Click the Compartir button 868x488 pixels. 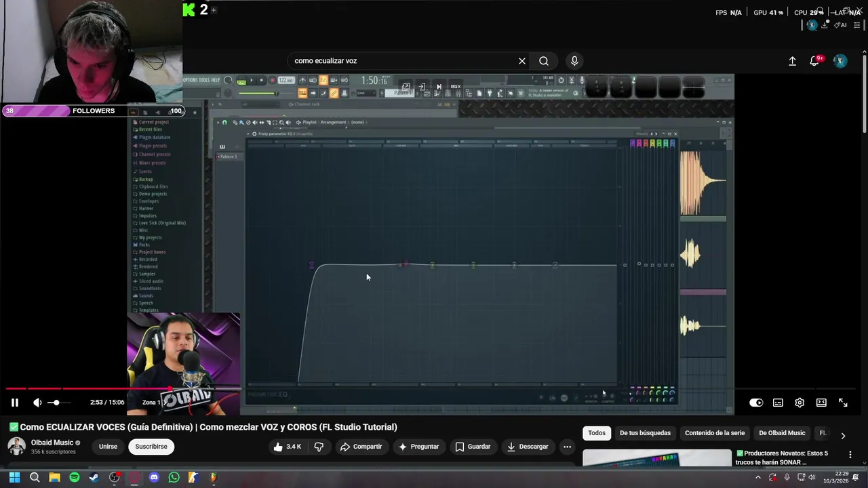(x=361, y=447)
